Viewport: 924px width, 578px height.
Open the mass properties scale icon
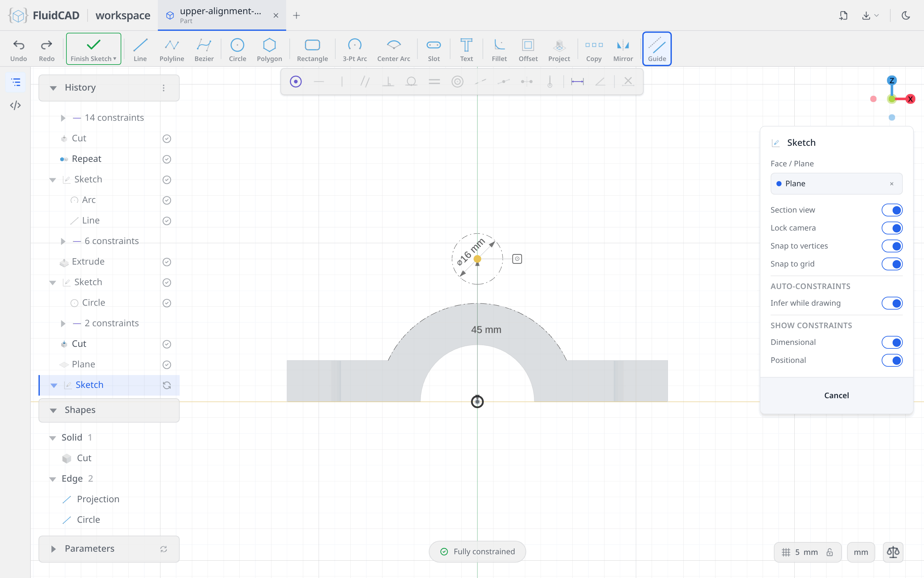[893, 552]
